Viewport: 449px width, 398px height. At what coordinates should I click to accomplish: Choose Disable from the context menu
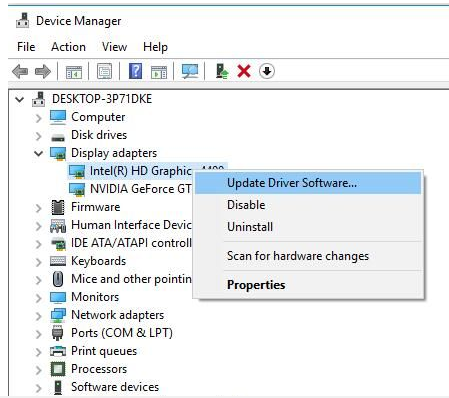click(x=308, y=205)
